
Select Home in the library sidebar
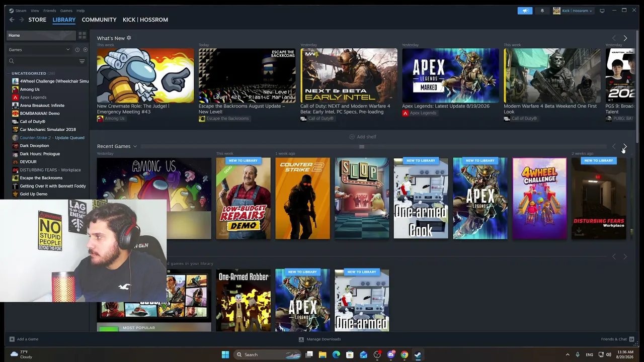pyautogui.click(x=41, y=35)
